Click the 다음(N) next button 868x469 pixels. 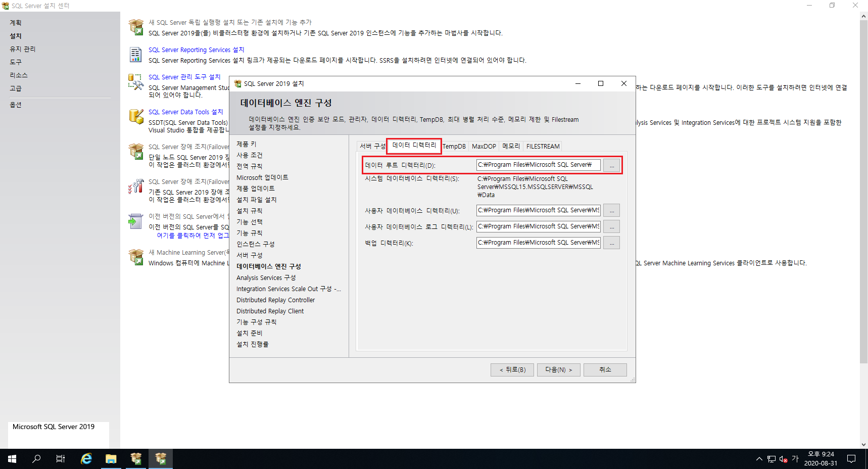tap(559, 370)
